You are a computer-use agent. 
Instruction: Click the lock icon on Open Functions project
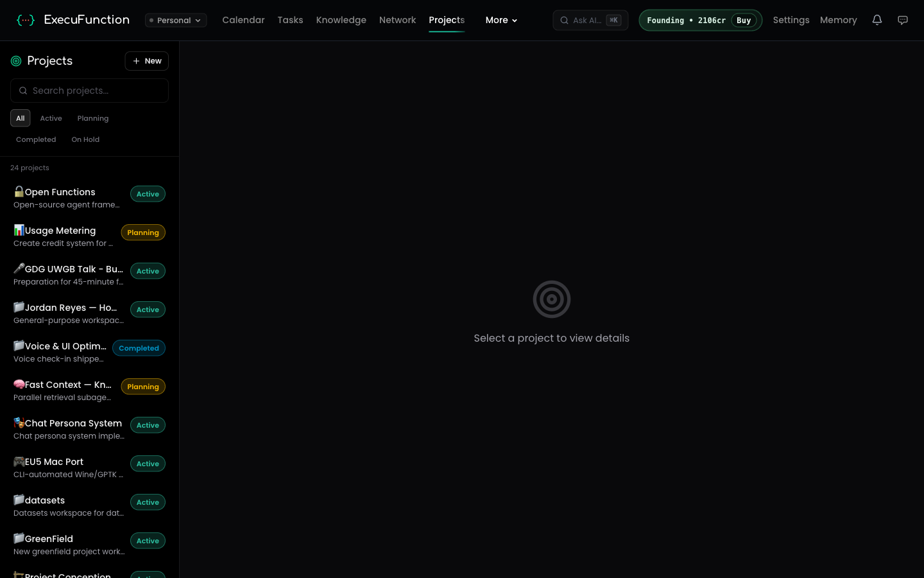pyautogui.click(x=19, y=191)
